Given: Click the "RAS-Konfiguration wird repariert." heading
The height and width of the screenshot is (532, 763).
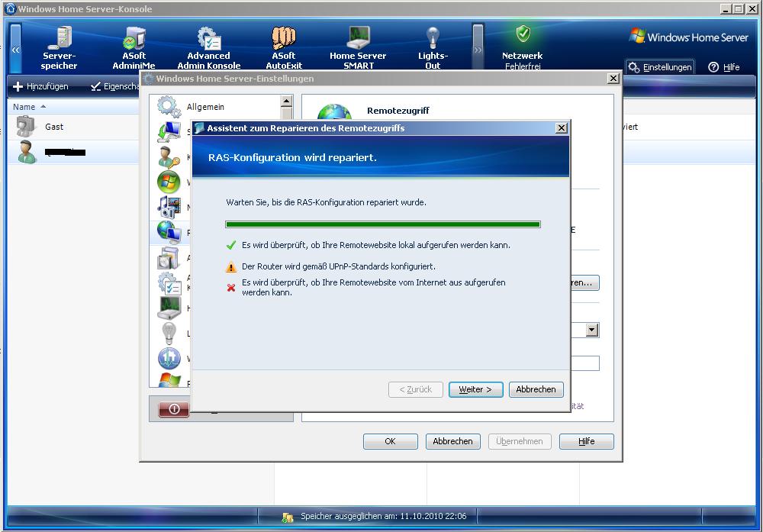Looking at the screenshot, I should click(x=292, y=158).
